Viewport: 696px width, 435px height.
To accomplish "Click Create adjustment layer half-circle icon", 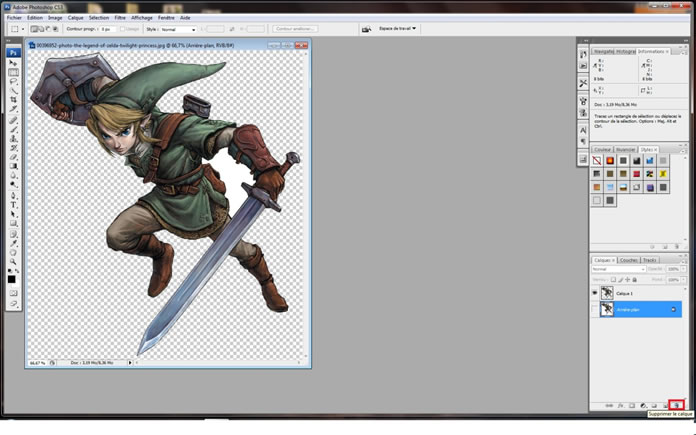I will click(x=643, y=406).
